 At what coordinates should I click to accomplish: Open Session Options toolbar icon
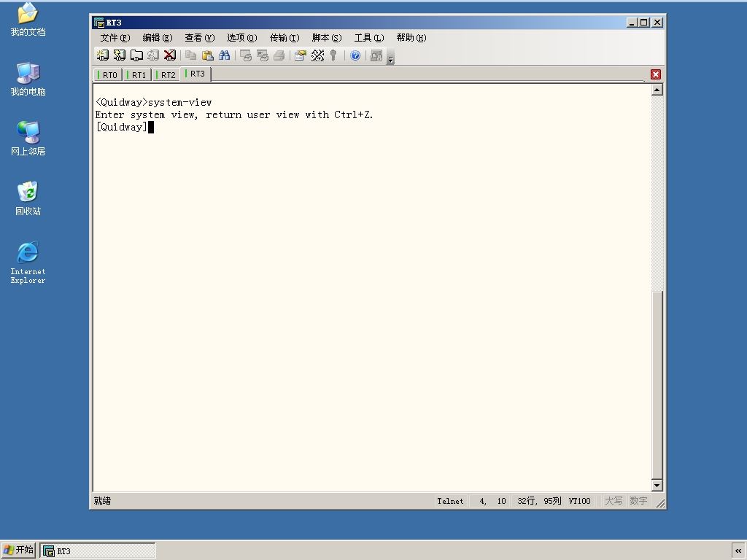300,55
